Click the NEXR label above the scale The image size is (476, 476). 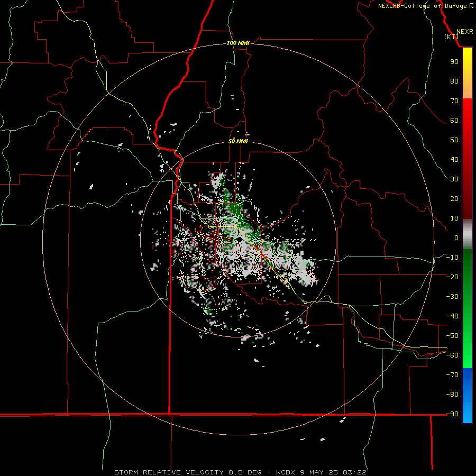tap(464, 32)
